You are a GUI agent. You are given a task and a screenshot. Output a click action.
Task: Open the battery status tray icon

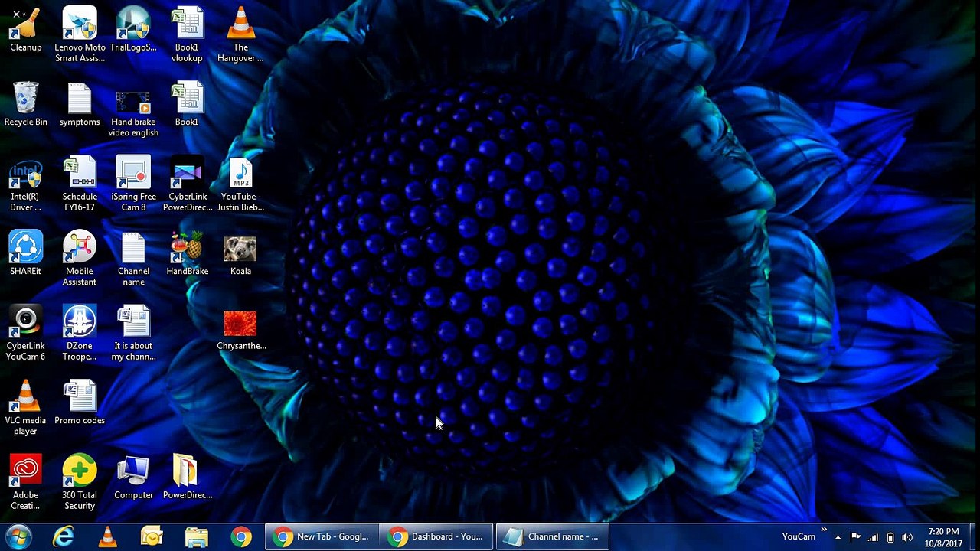(890, 537)
